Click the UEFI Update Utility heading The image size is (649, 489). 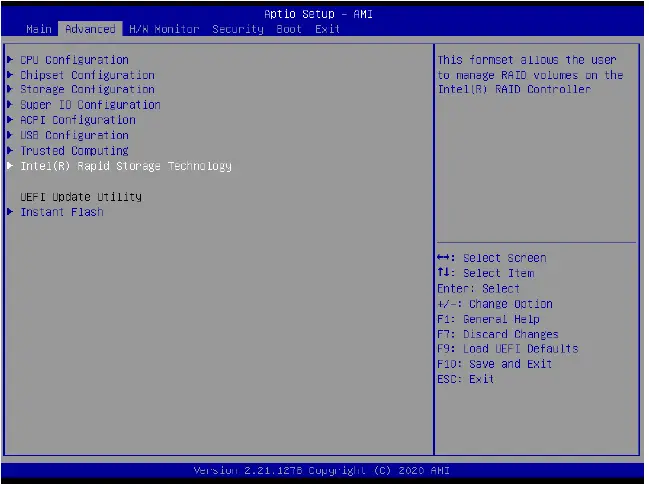pyautogui.click(x=81, y=197)
